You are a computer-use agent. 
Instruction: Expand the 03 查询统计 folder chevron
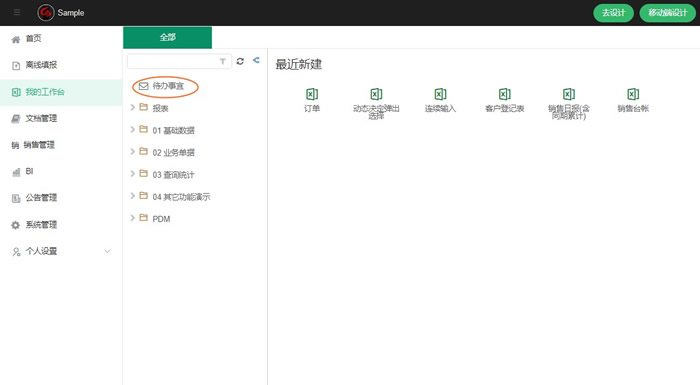(133, 173)
